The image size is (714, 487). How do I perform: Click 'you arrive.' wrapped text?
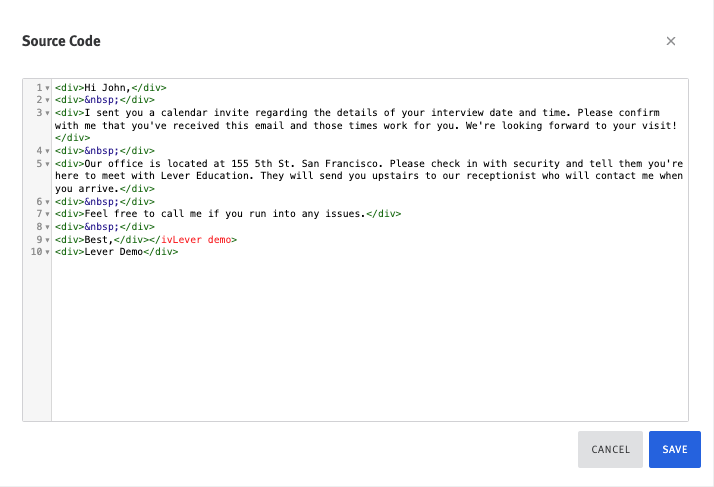coord(87,189)
